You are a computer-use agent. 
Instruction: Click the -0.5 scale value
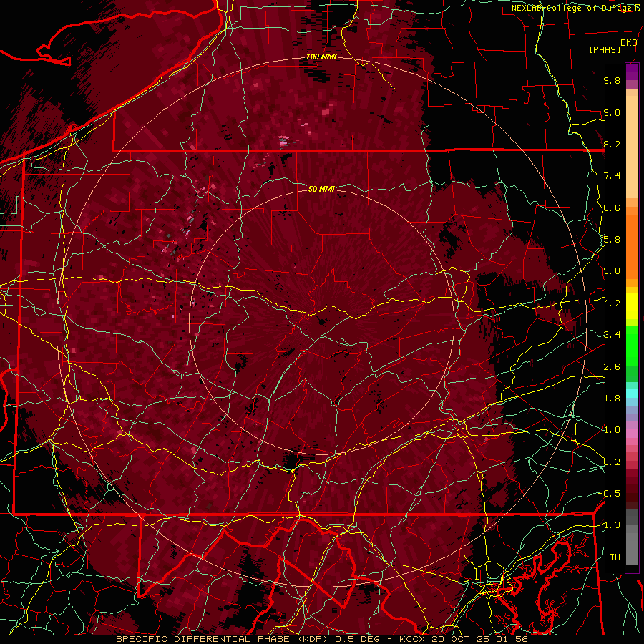click(x=610, y=494)
